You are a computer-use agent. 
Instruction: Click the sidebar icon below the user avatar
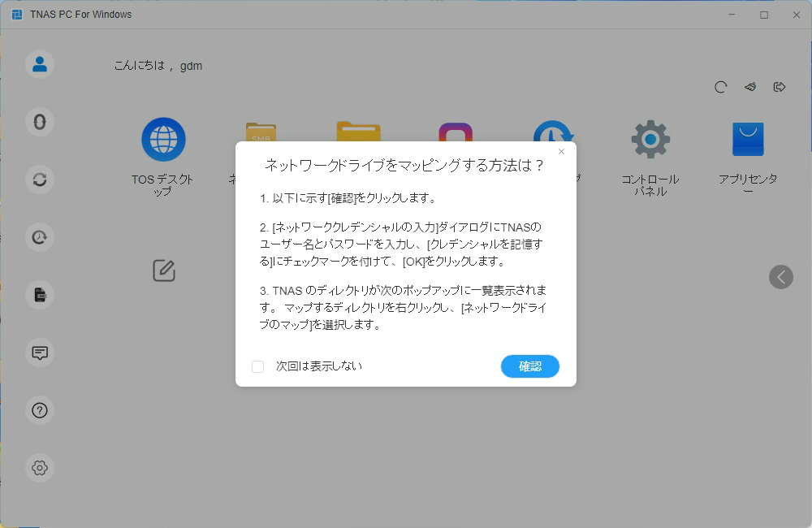(x=40, y=122)
